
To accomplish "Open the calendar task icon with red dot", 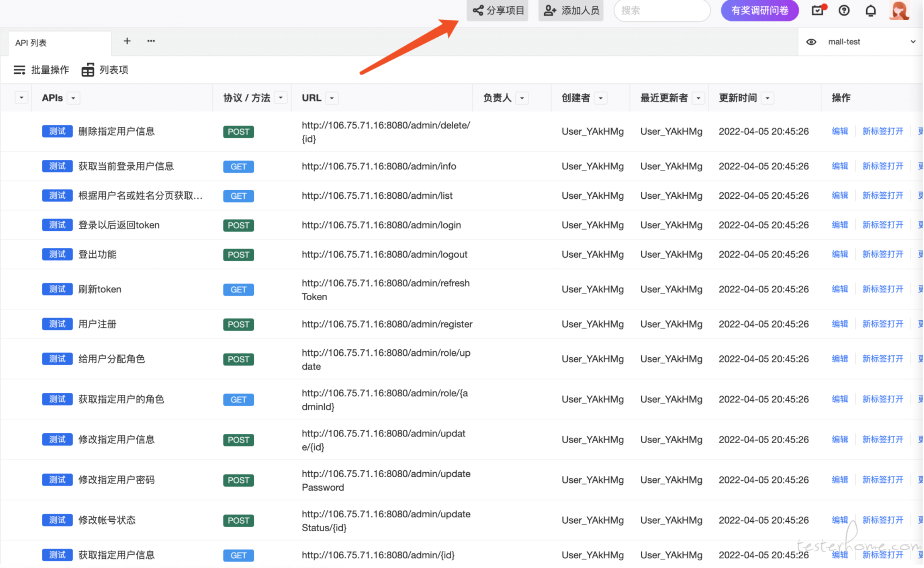I will coord(818,10).
